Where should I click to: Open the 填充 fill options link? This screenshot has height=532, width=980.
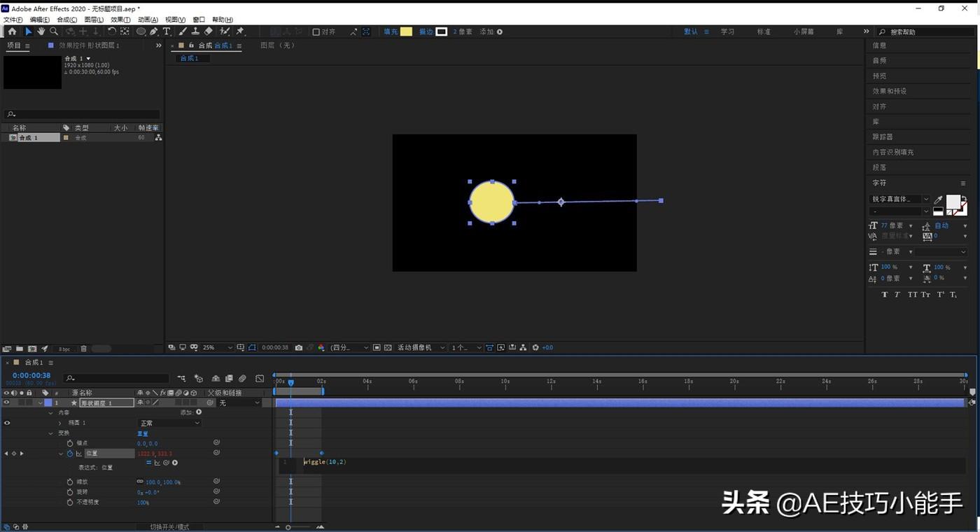pyautogui.click(x=391, y=32)
